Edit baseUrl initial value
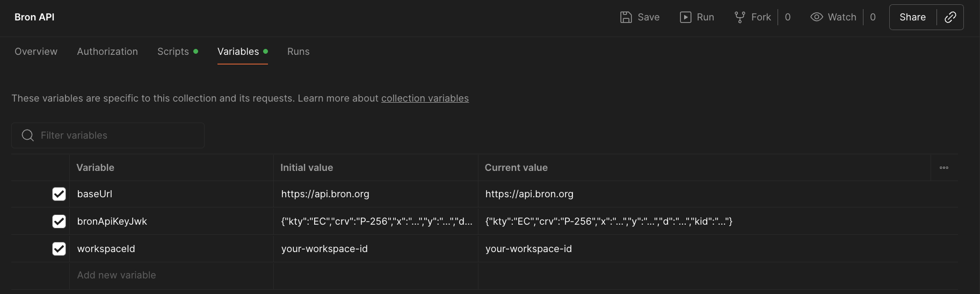The width and height of the screenshot is (980, 294). coord(376,194)
